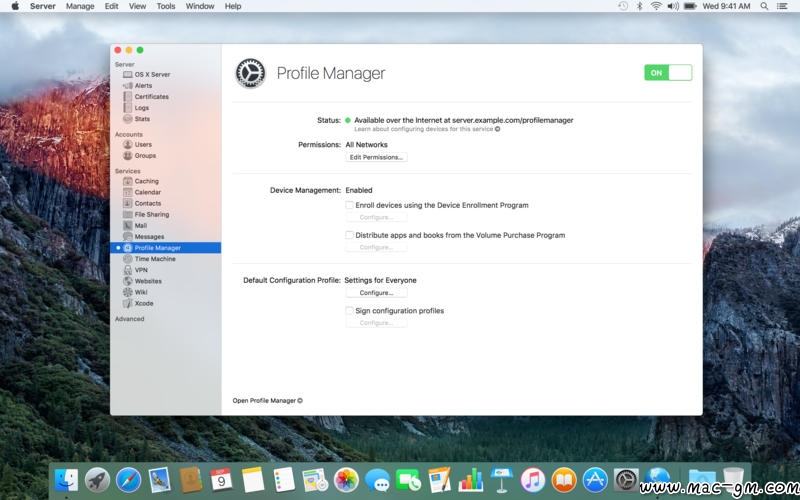The width and height of the screenshot is (800, 500).
Task: Open the Manage menu
Action: [80, 6]
